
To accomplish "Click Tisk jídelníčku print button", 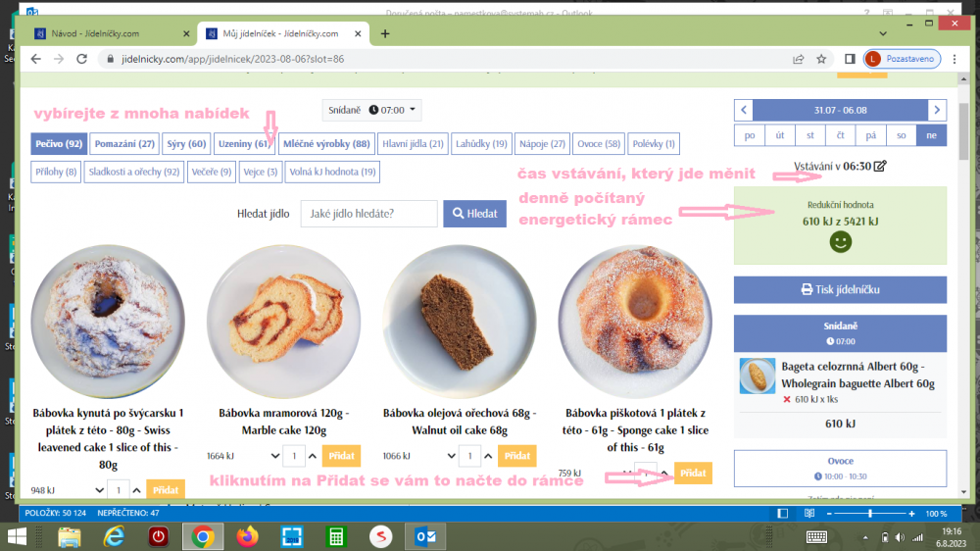I will (840, 289).
